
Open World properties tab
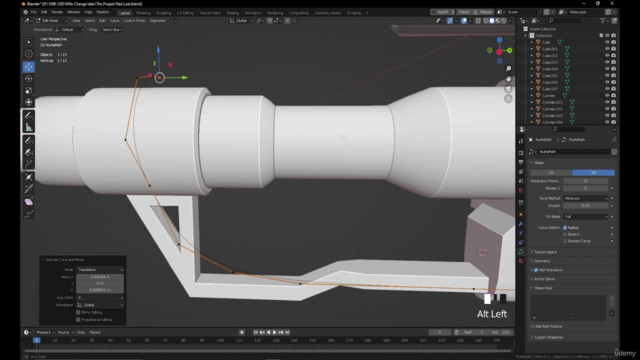(521, 191)
